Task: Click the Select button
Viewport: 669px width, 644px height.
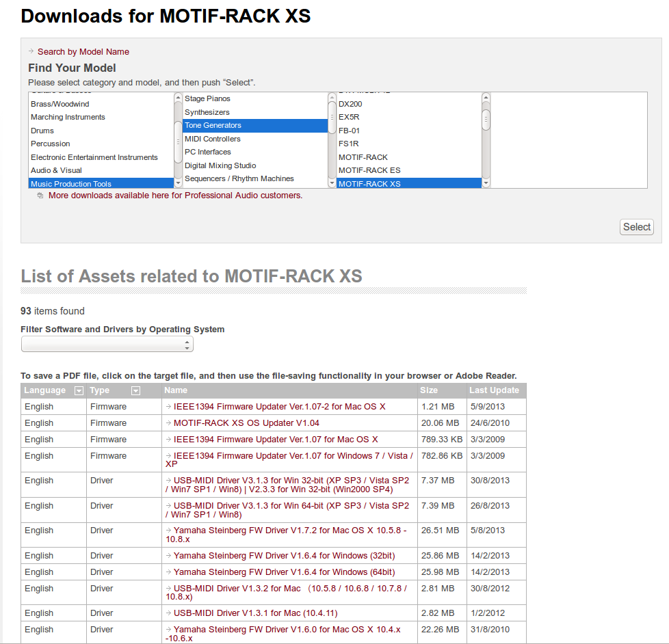Action: click(x=637, y=227)
